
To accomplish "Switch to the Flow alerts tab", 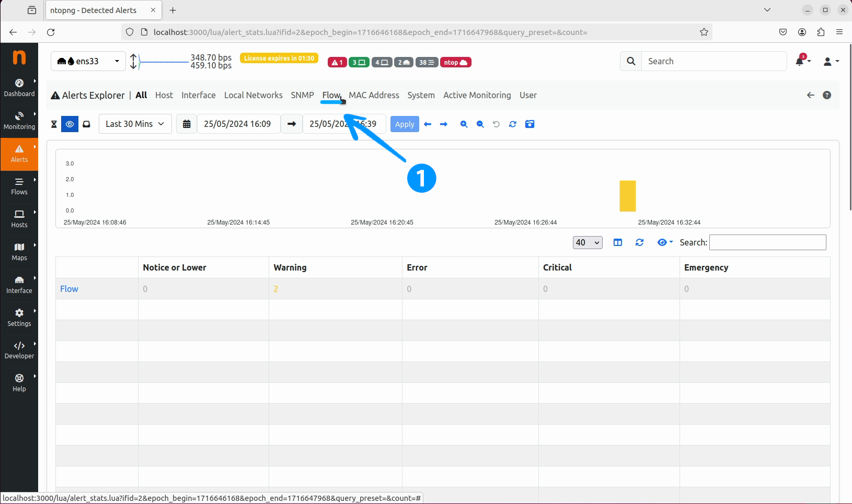I will point(331,95).
